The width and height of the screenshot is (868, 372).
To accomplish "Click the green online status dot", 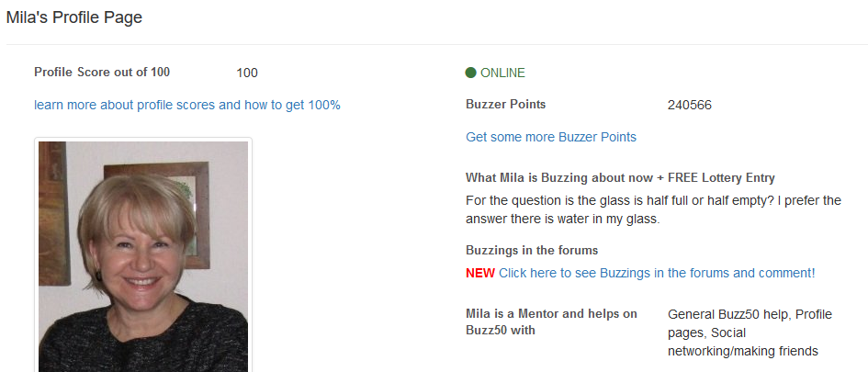I will click(x=470, y=73).
